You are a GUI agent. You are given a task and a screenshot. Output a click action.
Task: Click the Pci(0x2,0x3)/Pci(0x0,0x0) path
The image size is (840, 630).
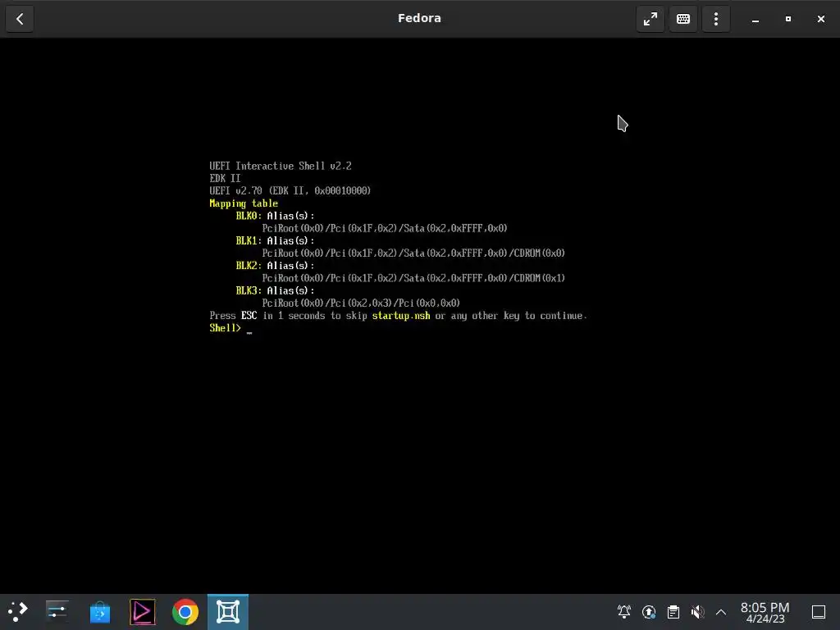click(x=361, y=304)
